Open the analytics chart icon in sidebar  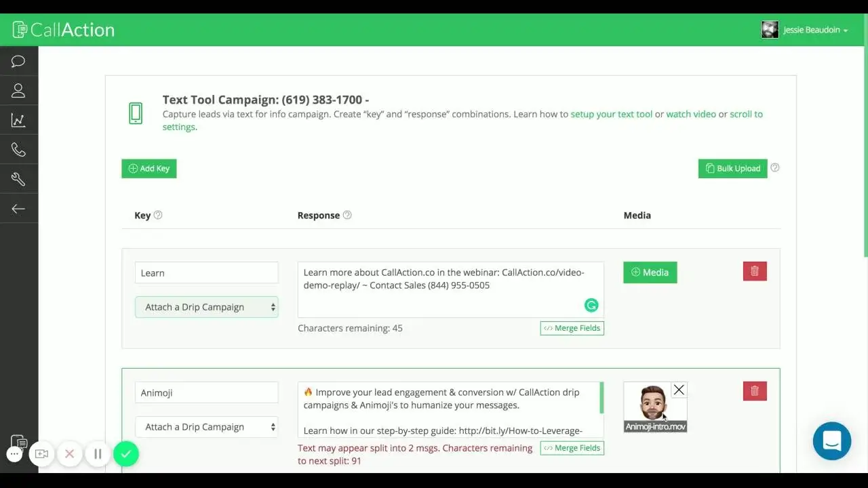tap(18, 121)
